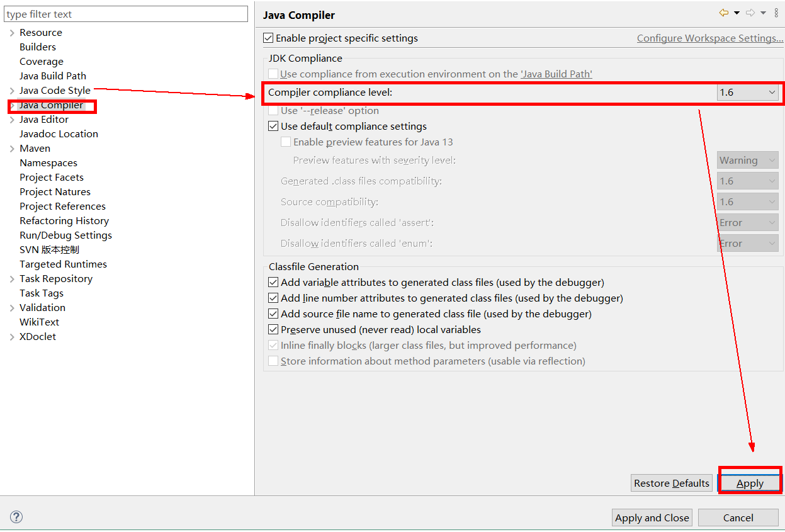Open the Javadoc Location page
This screenshot has width=785, height=532.
tap(59, 134)
